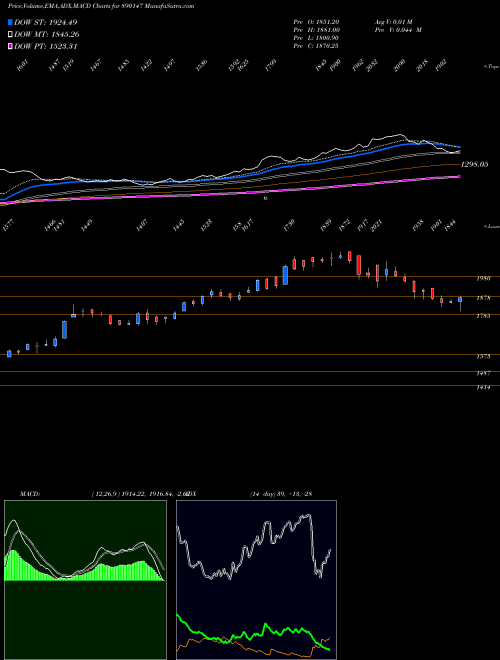
Task: Click the Pre V: 0.044 M volume text
Action: point(398,30)
